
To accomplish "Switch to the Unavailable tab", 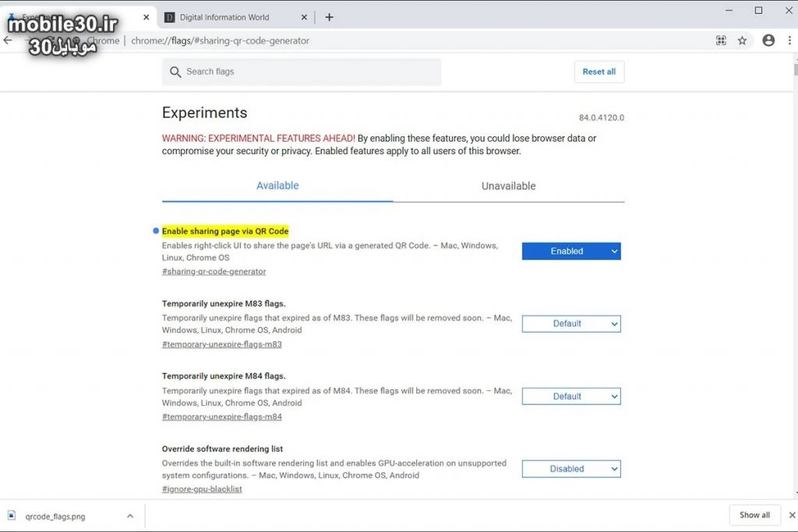I will click(x=508, y=186).
